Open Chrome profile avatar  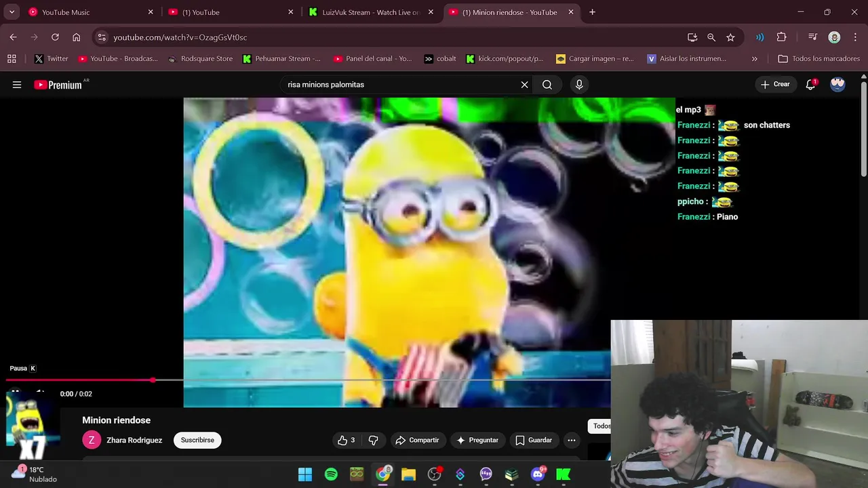(834, 37)
